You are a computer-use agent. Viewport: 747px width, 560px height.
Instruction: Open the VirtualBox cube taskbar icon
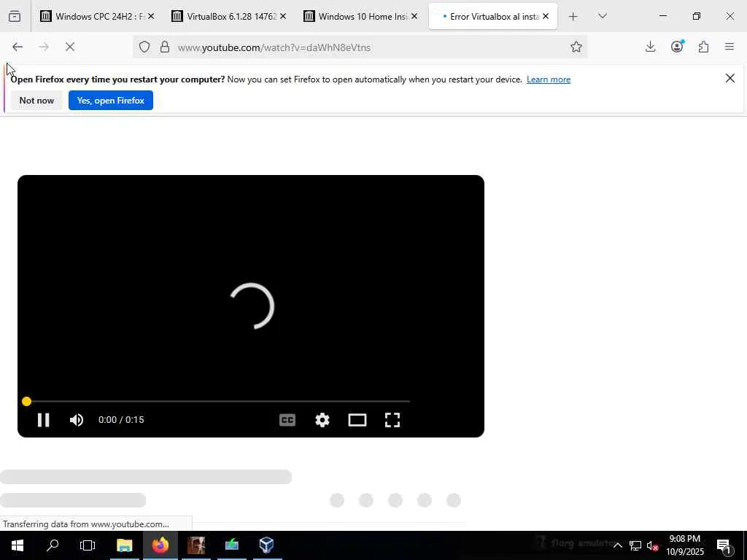tap(267, 545)
